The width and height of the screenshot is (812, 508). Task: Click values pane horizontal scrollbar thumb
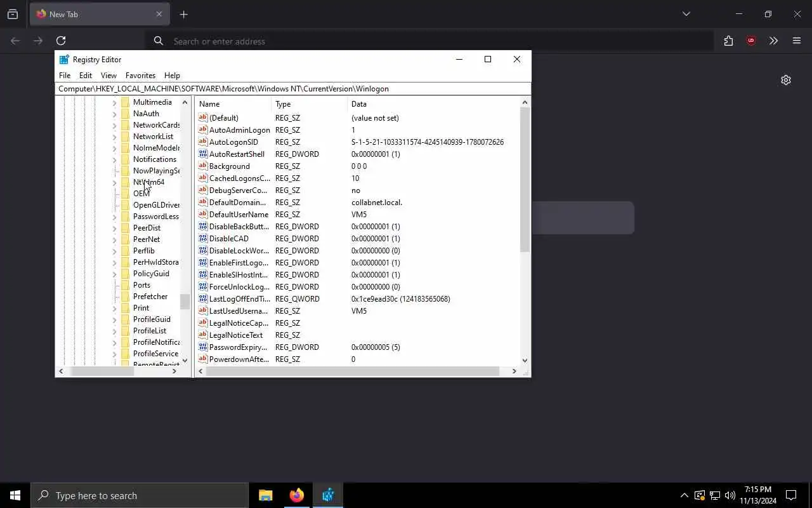353,371
